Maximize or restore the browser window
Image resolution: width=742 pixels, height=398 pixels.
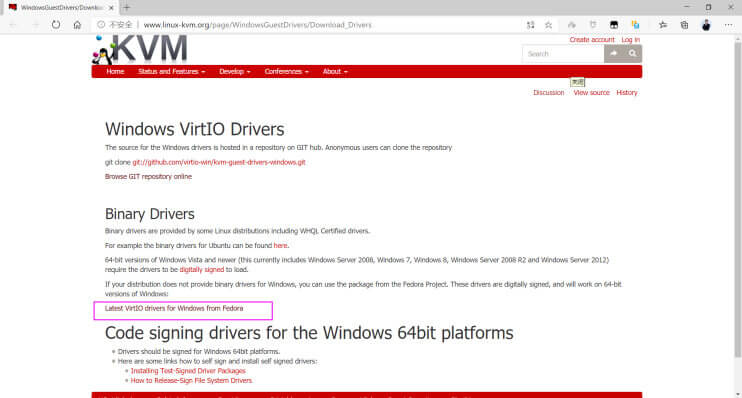click(x=708, y=7)
